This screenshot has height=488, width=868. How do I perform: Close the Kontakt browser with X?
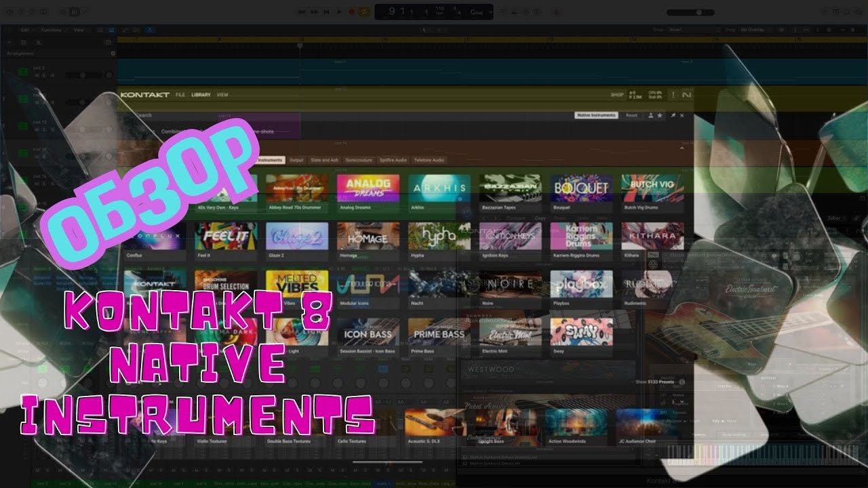pyautogui.click(x=682, y=115)
